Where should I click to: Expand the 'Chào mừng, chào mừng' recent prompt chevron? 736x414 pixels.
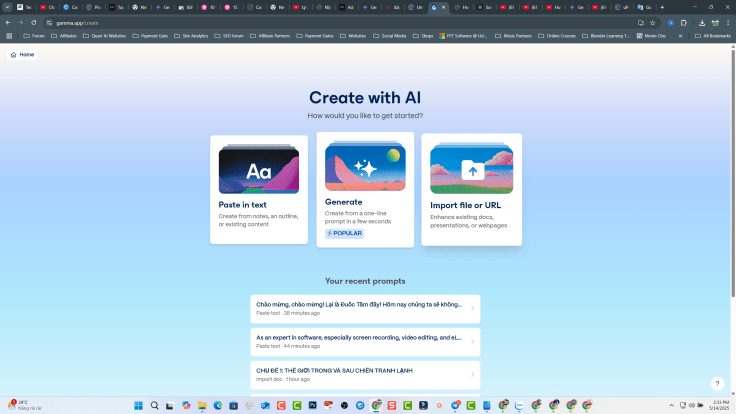472,309
